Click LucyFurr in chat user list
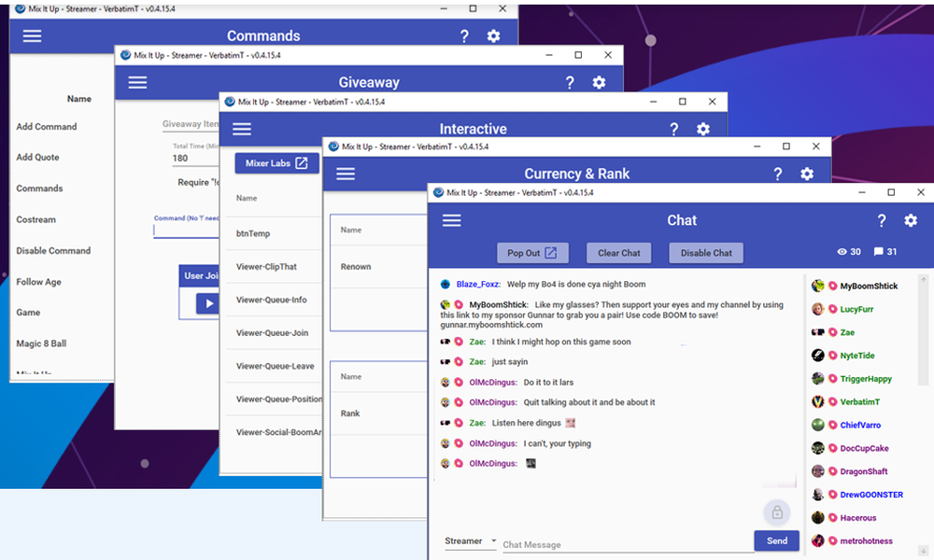This screenshot has width=934, height=560. pyautogui.click(x=856, y=309)
